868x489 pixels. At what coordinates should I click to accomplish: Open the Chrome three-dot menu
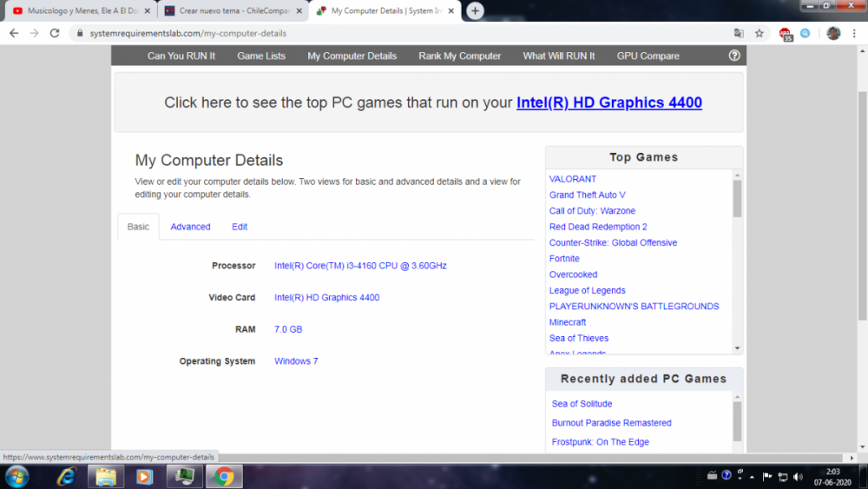854,33
